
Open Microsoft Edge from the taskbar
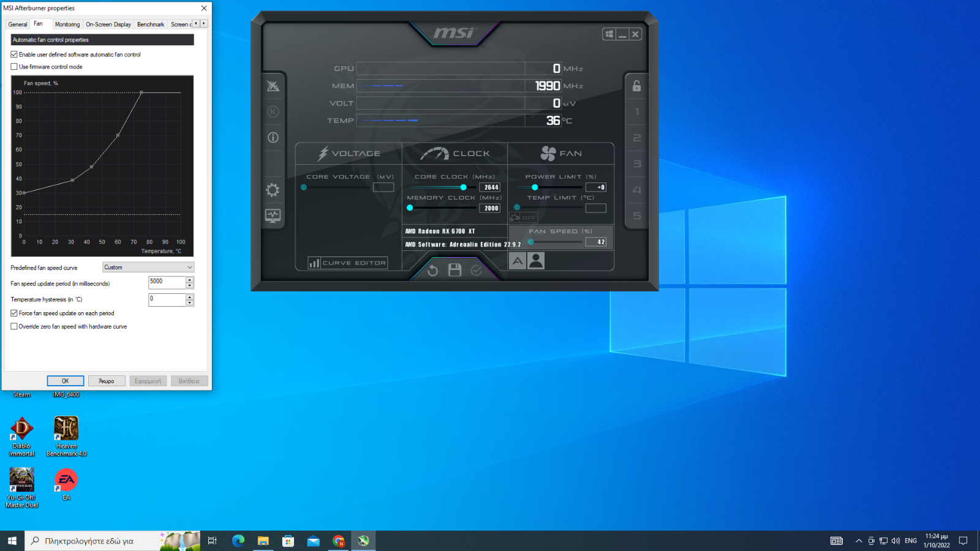[x=238, y=541]
